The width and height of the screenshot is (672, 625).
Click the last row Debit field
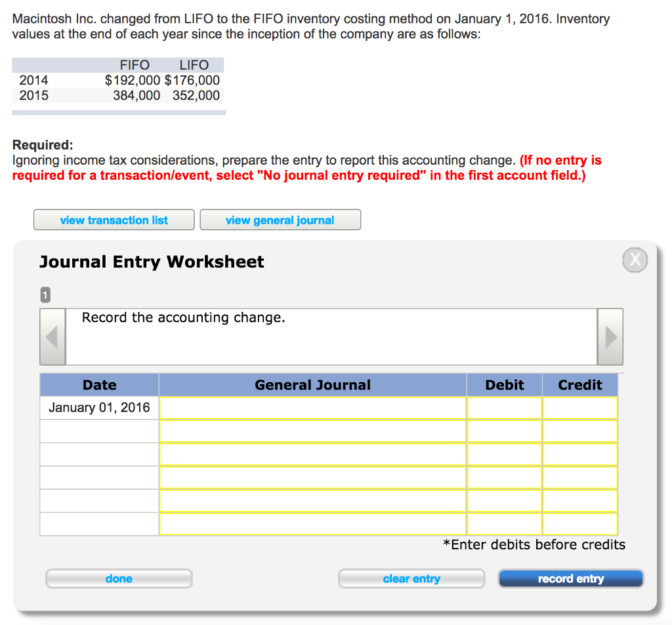pyautogui.click(x=505, y=523)
